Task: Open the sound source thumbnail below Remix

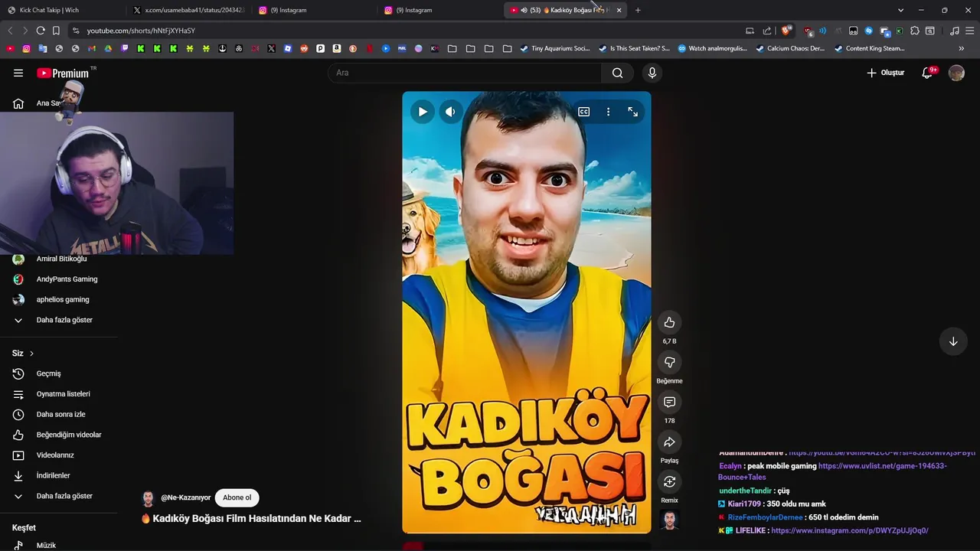Action: (669, 520)
